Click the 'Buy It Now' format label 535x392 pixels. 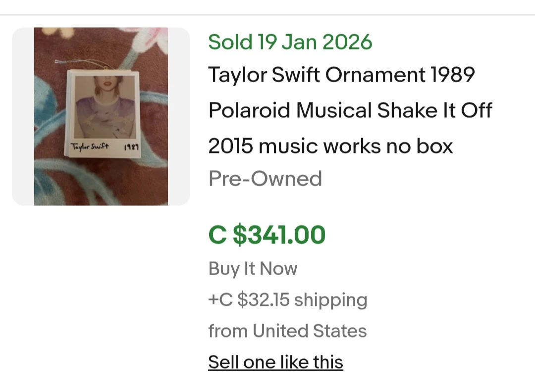[x=253, y=268]
